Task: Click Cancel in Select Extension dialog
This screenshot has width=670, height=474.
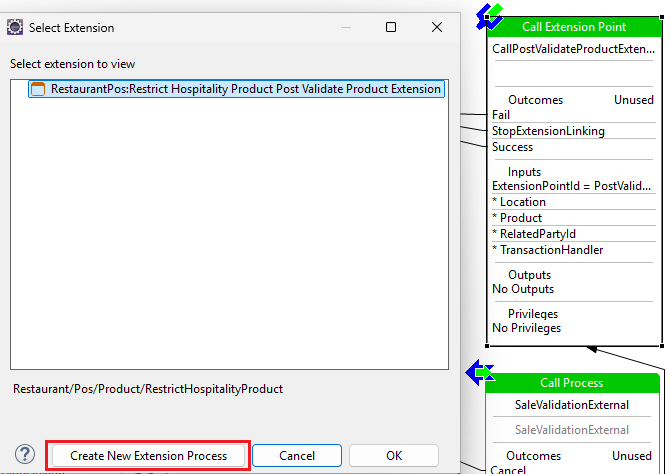Action: (297, 456)
